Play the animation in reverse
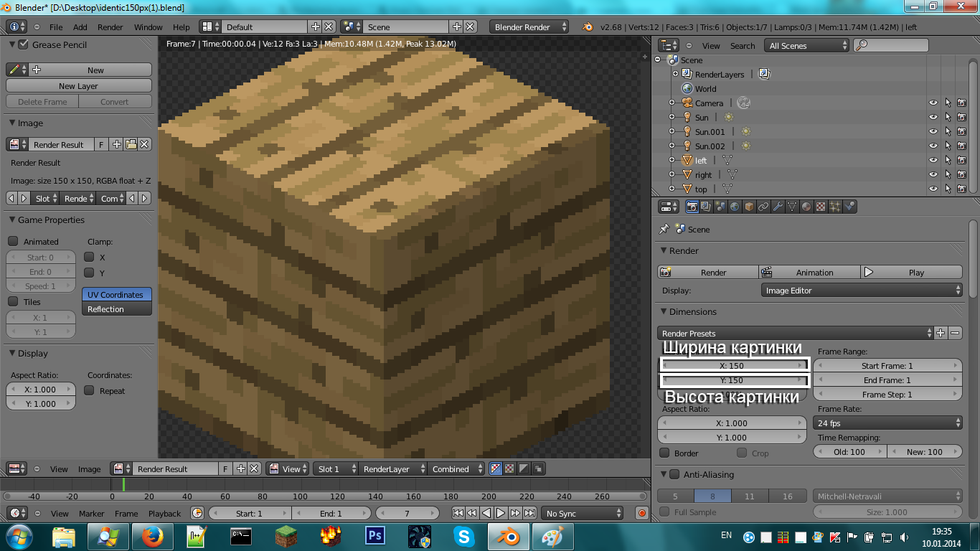The width and height of the screenshot is (980, 551). (x=486, y=513)
